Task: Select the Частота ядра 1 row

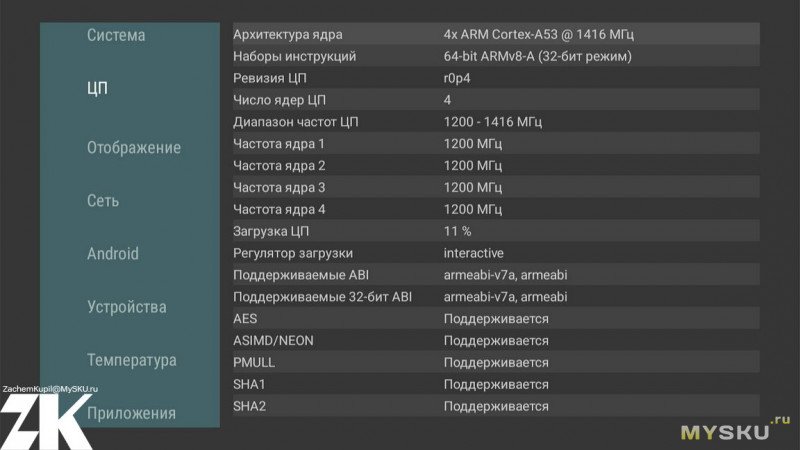Action: [496, 144]
